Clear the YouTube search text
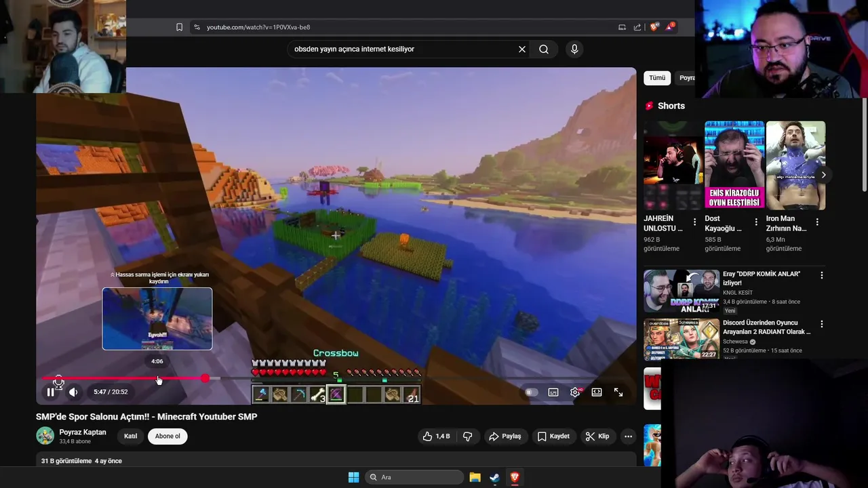868x488 pixels. click(x=522, y=49)
